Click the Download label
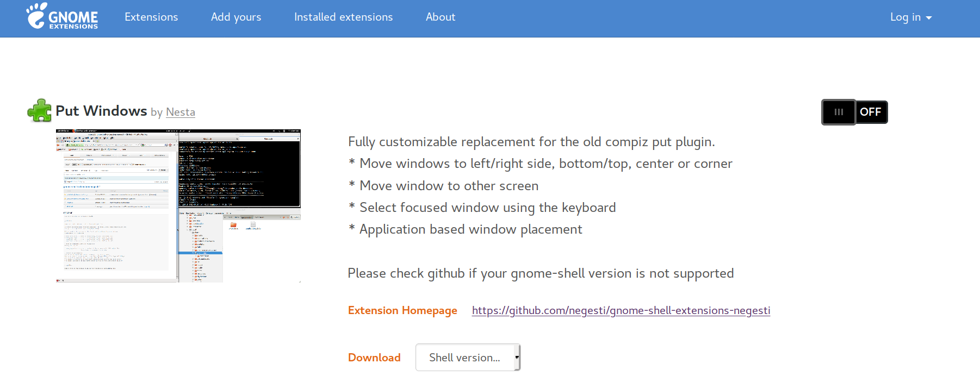Viewport: 980px width, 382px height. pos(374,357)
